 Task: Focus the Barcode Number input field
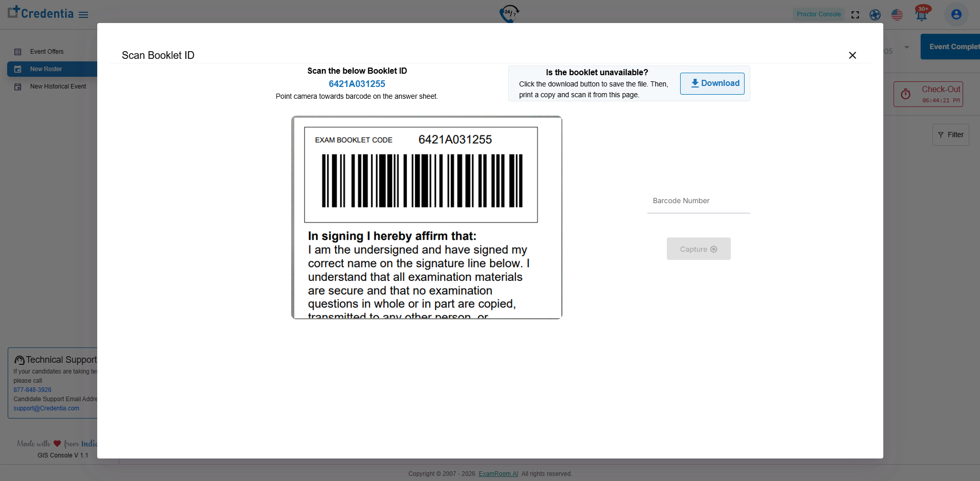699,201
